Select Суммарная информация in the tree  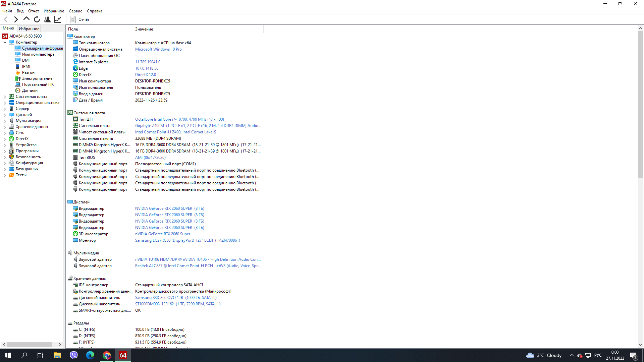click(39, 48)
